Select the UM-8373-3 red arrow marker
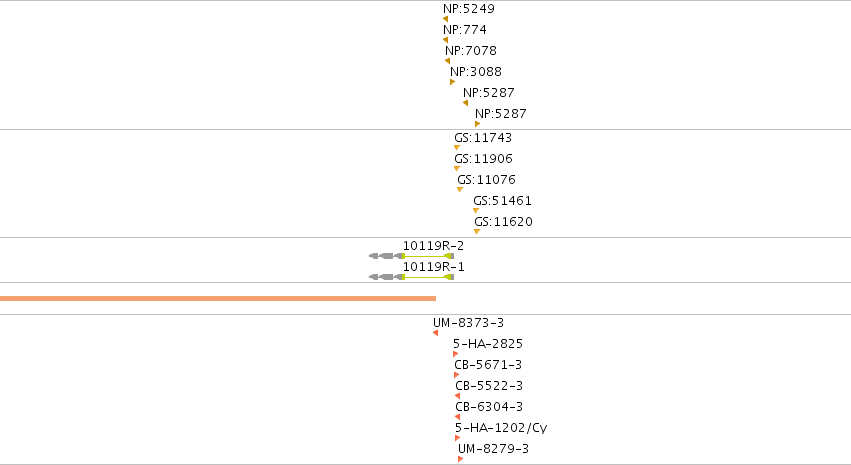Viewport: 851px width, 465px height. click(435, 333)
